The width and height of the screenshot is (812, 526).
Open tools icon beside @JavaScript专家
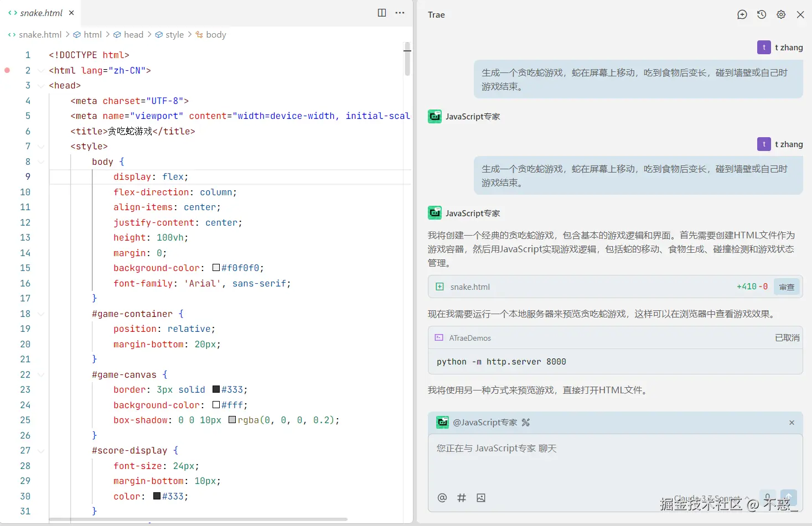click(526, 423)
